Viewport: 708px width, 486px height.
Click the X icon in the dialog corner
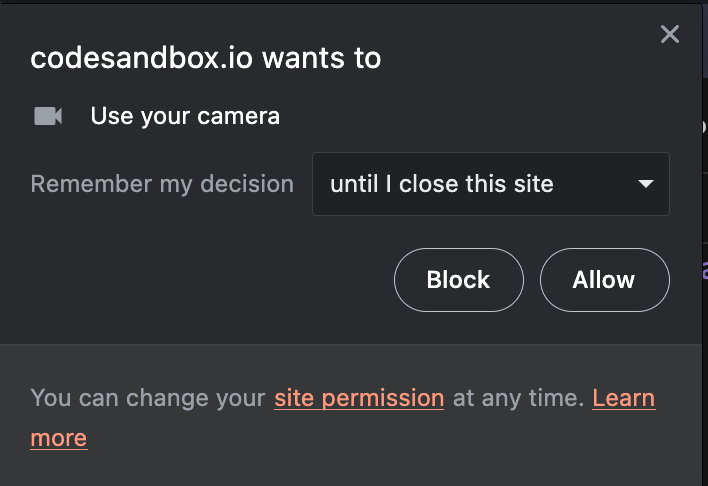tap(670, 35)
